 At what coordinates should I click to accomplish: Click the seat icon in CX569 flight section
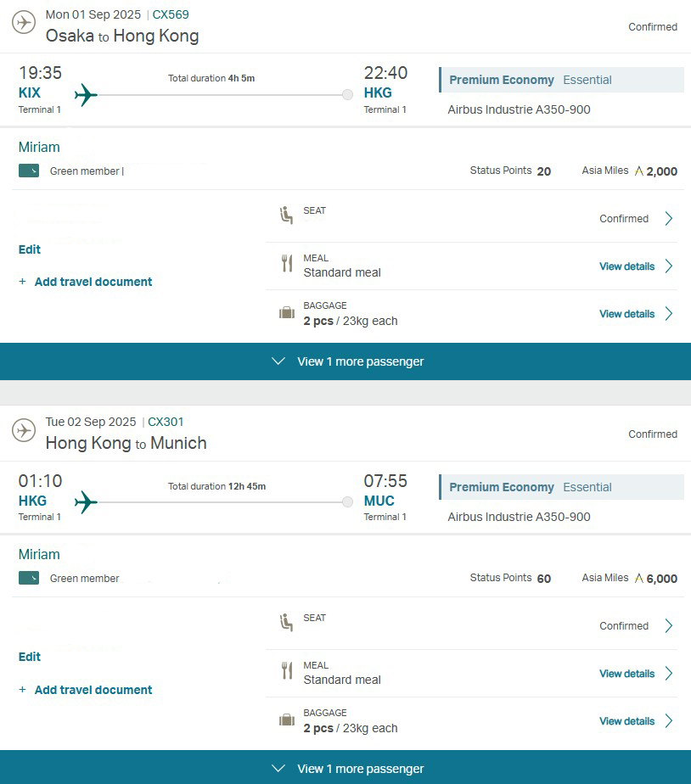click(x=286, y=215)
